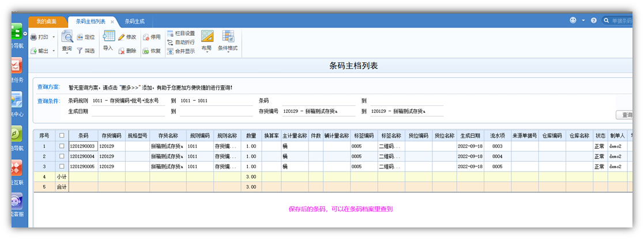Open help via question mark icon

point(593,21)
